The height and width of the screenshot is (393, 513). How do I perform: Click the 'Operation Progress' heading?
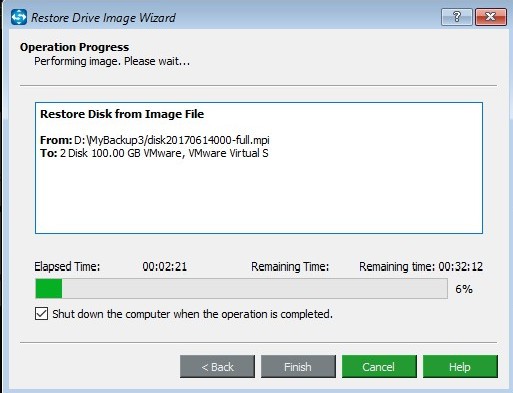[x=74, y=47]
